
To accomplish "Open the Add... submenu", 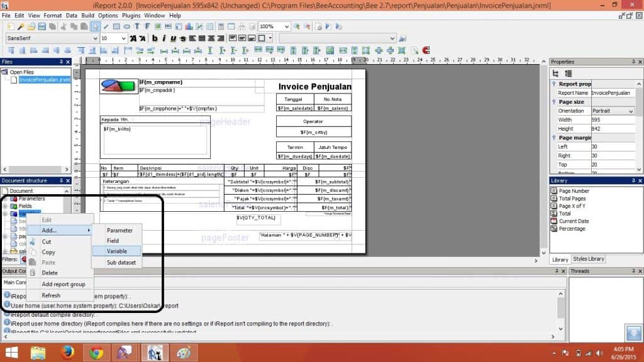I will coord(60,231).
